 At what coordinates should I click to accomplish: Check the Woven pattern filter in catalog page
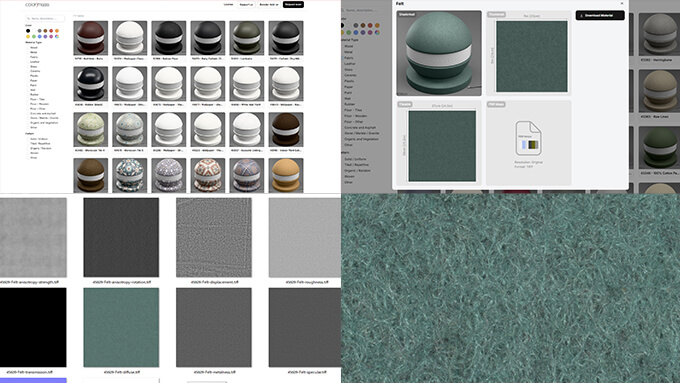point(32,153)
